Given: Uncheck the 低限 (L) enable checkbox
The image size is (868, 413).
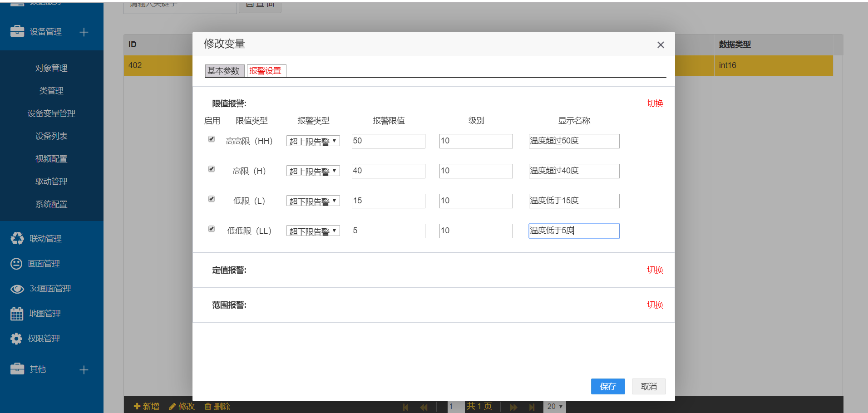Looking at the screenshot, I should [212, 199].
